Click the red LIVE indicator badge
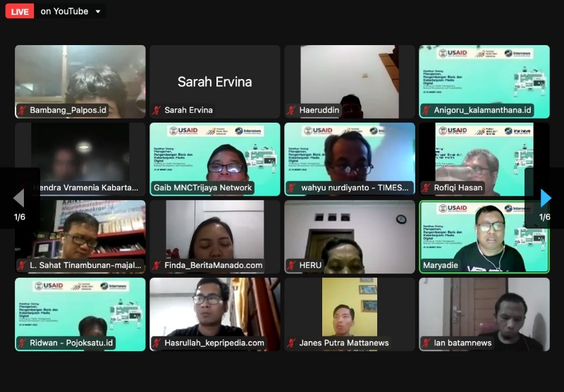This screenshot has width=564, height=392. (20, 11)
